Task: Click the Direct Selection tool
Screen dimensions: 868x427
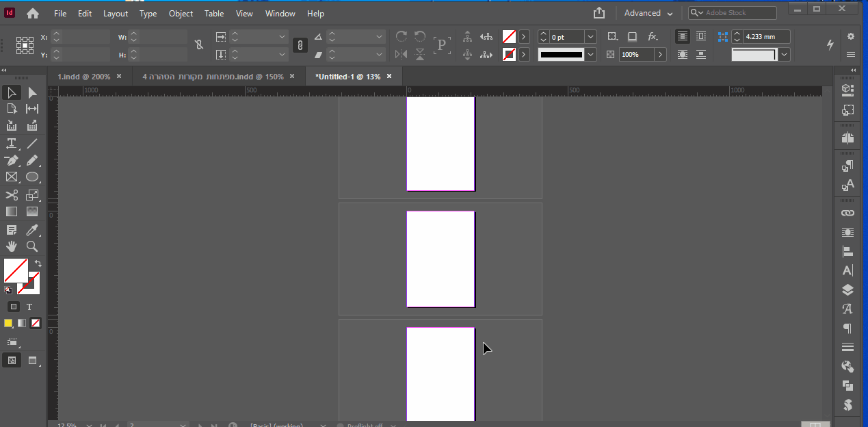Action: 32,92
